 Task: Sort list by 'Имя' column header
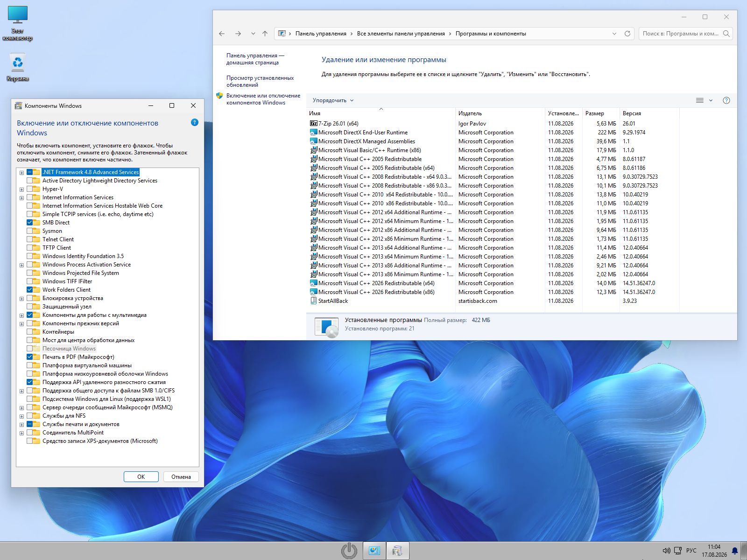pos(381,113)
